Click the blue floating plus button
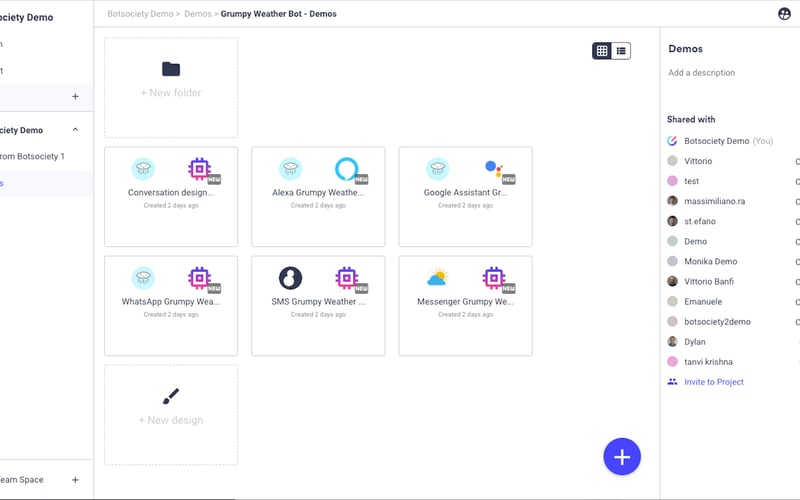 [x=622, y=457]
